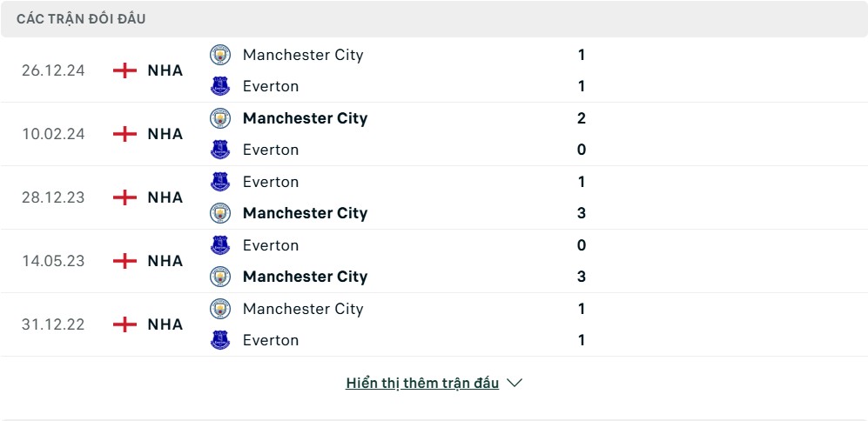Screen dimensions: 868x421
Task: Click 'Hiển thị thêm trận đấu' link
Action: 422,383
